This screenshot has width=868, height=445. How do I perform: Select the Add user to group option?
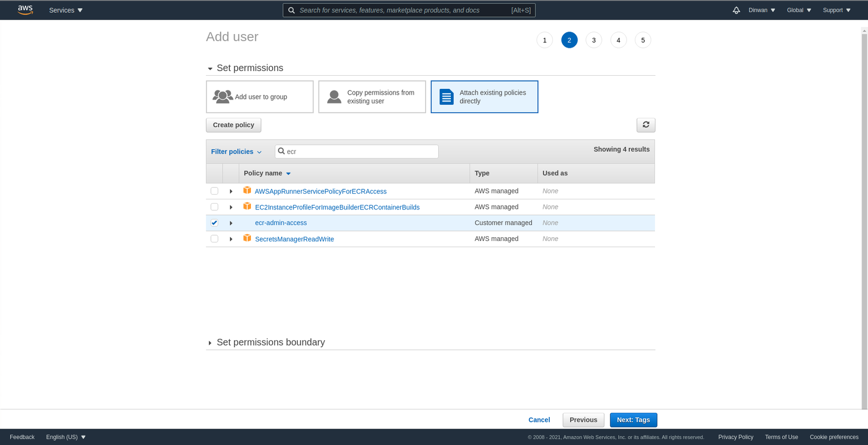click(x=260, y=97)
